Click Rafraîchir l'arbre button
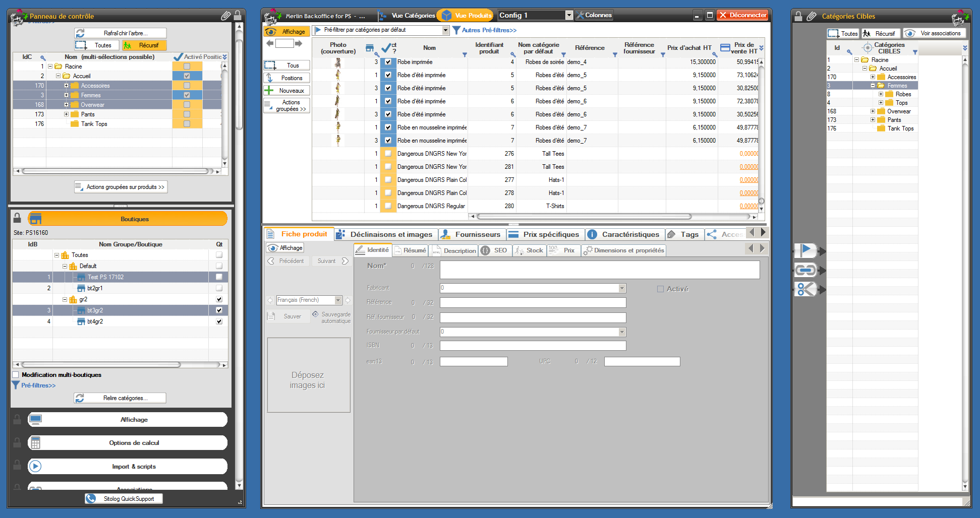 coord(121,33)
